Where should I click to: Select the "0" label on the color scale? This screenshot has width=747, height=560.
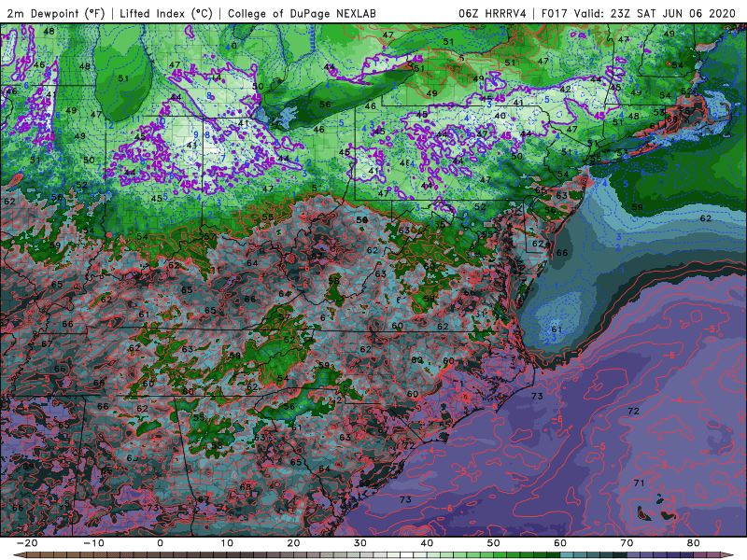[x=160, y=543]
